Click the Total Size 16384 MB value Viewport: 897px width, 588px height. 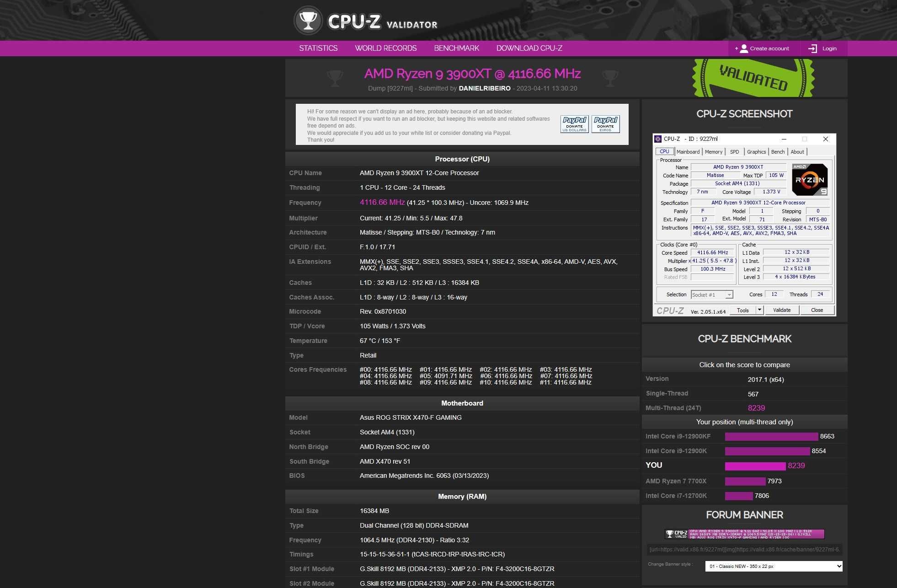point(374,511)
